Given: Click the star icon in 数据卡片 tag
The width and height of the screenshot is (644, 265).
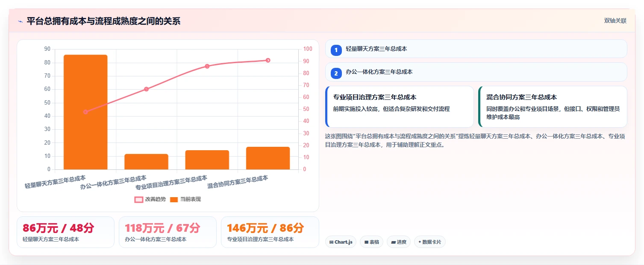Looking at the screenshot, I should coord(420,242).
